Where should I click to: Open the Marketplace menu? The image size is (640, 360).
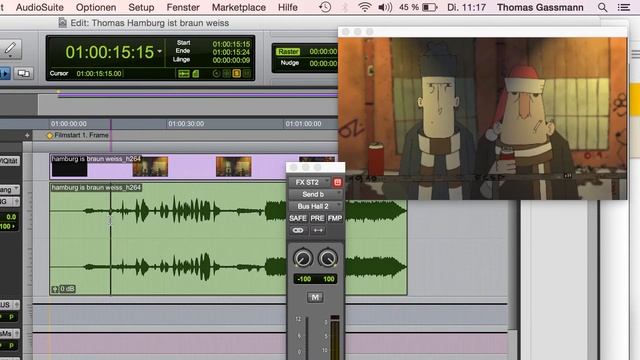click(x=239, y=7)
